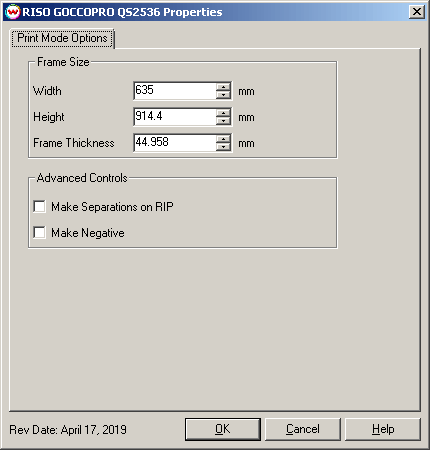Close the GOCCOPRO Properties dialog
This screenshot has width=430, height=450.
pos(417,12)
